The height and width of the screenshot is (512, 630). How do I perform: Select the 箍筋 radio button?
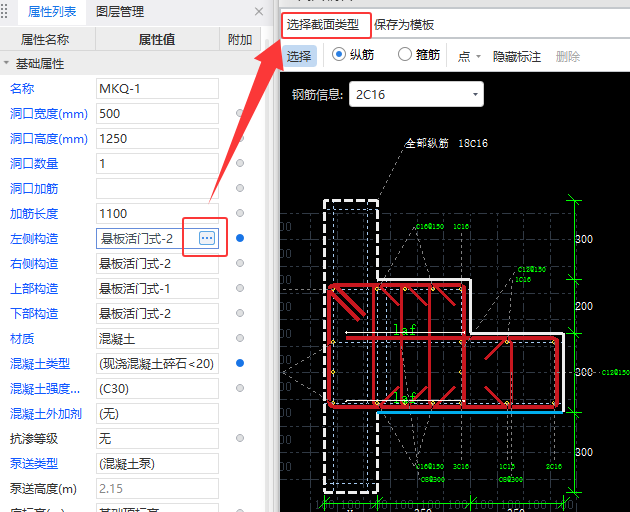pyautogui.click(x=405, y=54)
